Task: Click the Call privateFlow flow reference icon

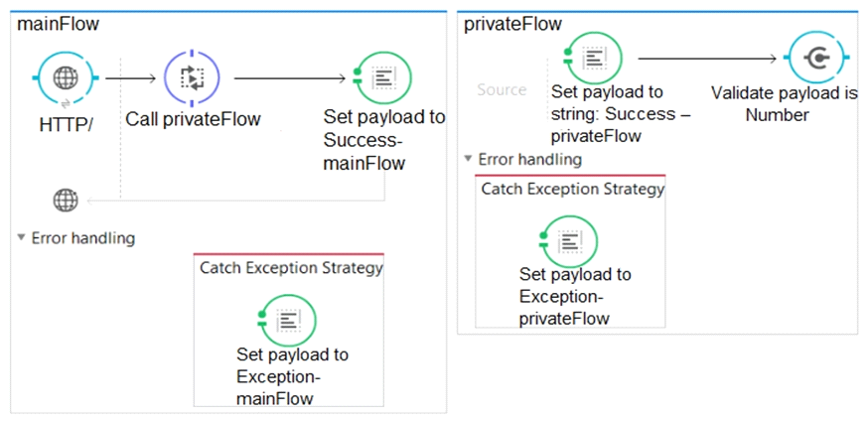Action: [192, 78]
